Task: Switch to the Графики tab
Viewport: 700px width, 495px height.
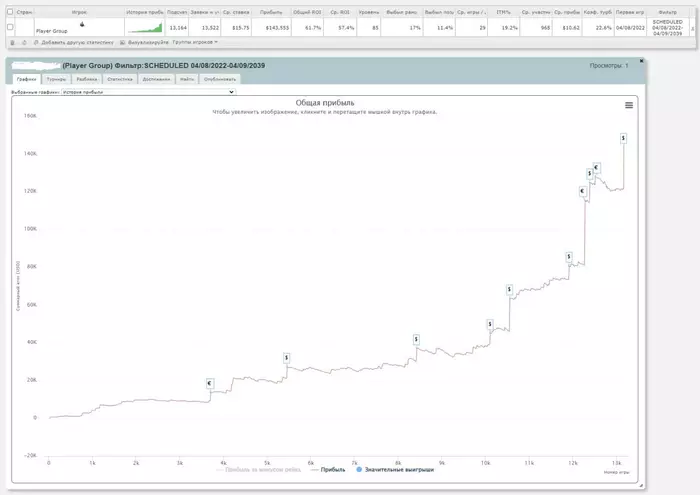Action: click(26, 79)
